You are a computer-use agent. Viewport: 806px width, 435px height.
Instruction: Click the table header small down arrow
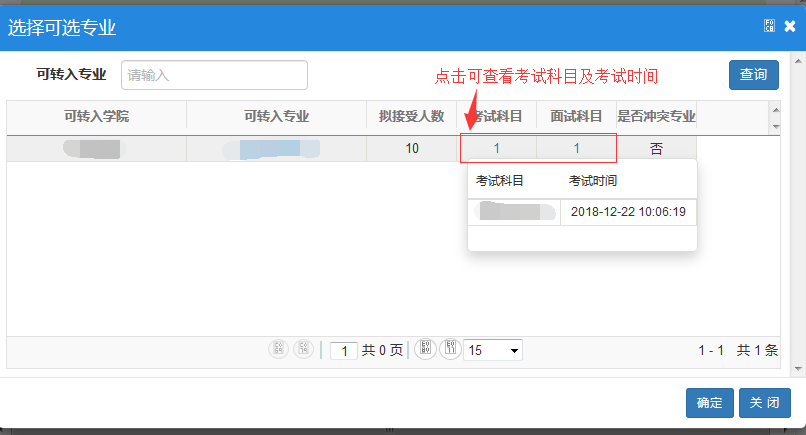[x=774, y=127]
